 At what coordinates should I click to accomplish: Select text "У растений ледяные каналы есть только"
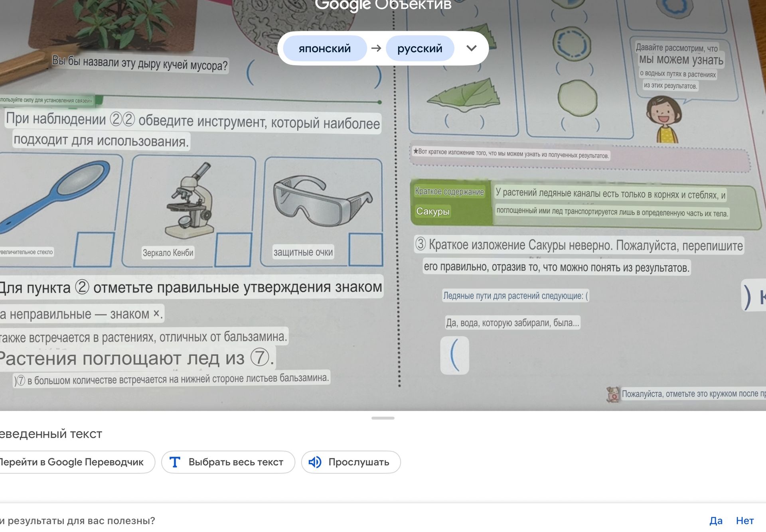pyautogui.click(x=610, y=194)
